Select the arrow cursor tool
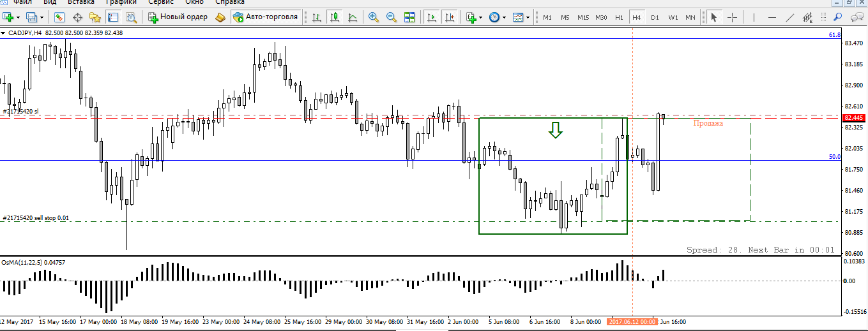The width and height of the screenshot is (868, 331). click(714, 17)
